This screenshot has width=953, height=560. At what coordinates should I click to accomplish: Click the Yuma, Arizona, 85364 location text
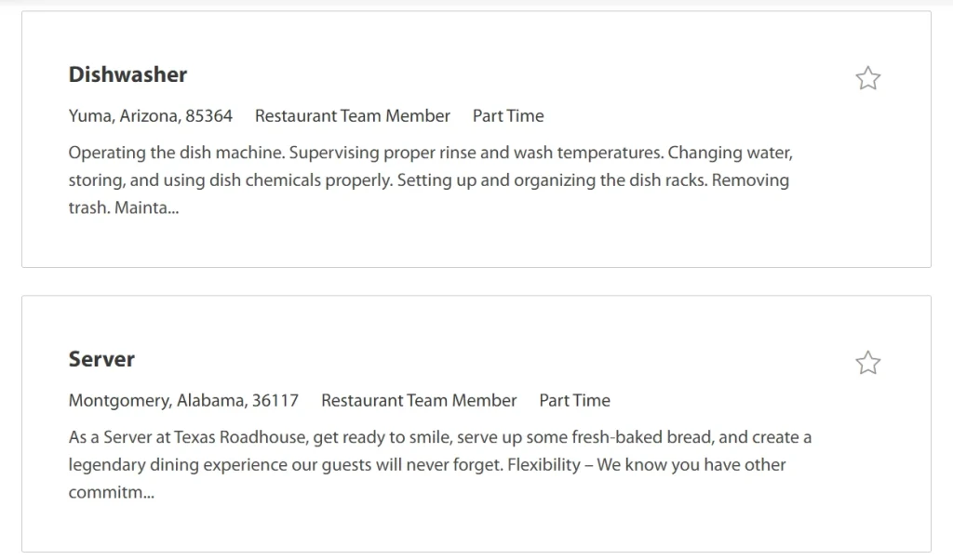pyautogui.click(x=152, y=116)
